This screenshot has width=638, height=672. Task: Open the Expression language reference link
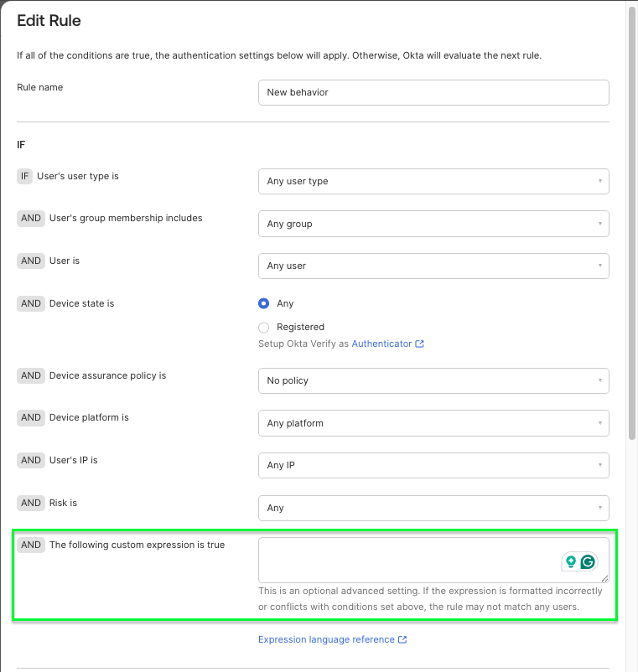click(x=326, y=640)
